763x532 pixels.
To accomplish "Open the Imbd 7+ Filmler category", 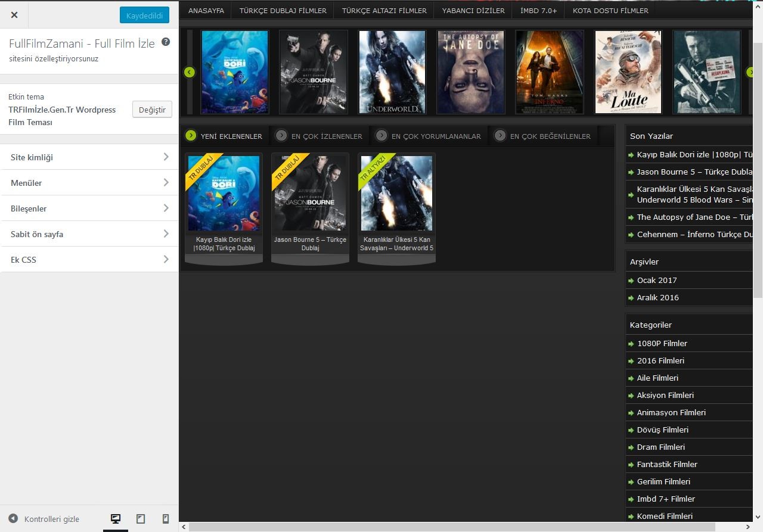I will coord(666,499).
